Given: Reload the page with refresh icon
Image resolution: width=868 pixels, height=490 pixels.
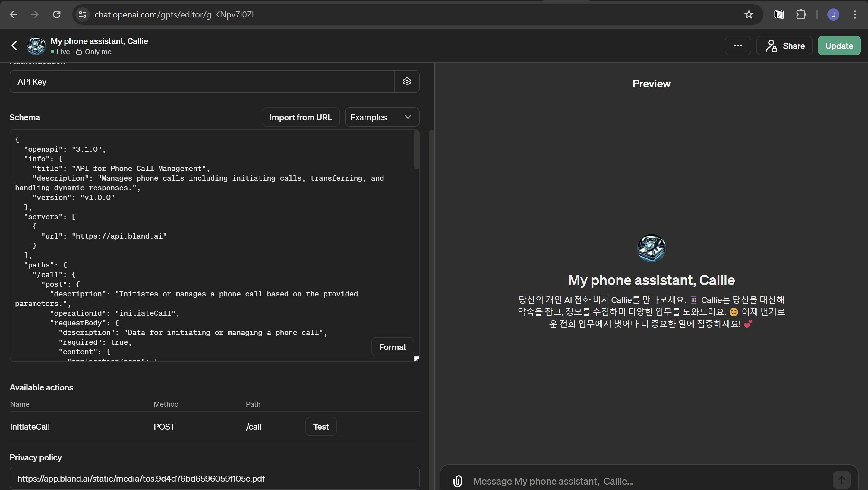Looking at the screenshot, I should point(57,14).
